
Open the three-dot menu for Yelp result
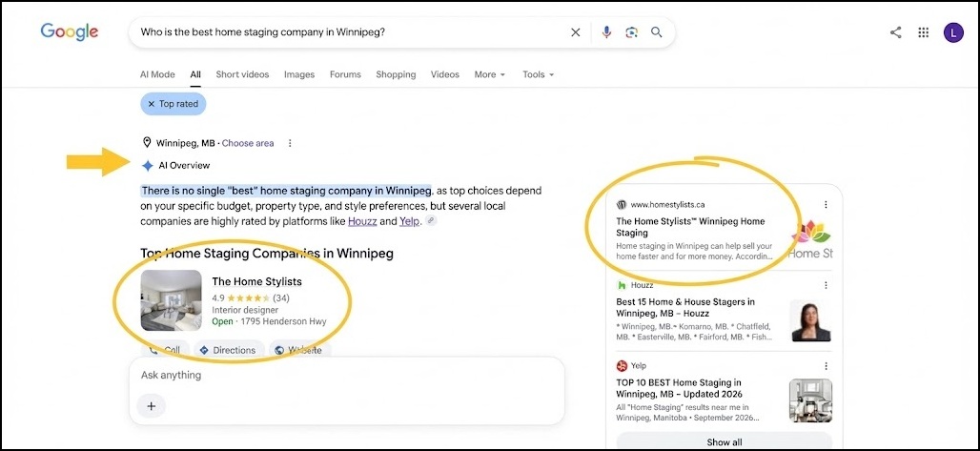pos(826,366)
